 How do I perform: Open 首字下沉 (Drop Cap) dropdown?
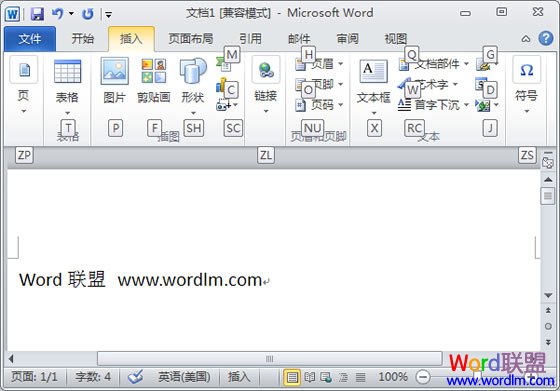pyautogui.click(x=434, y=105)
